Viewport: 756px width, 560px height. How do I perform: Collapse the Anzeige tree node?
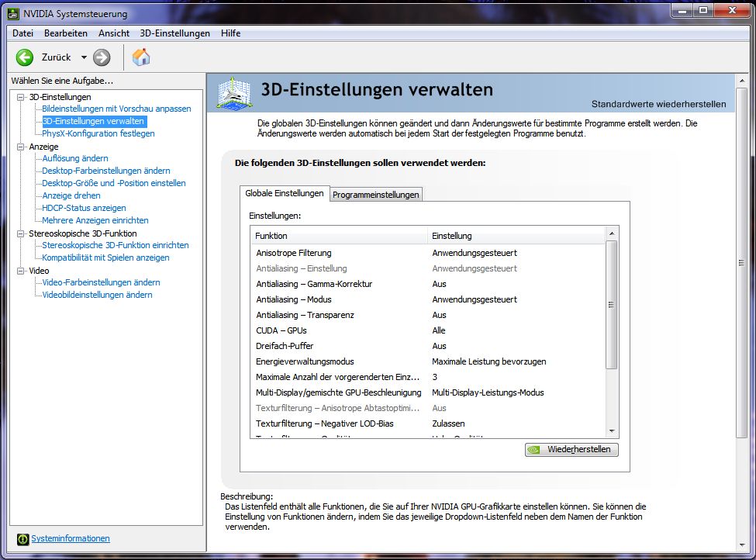20,147
